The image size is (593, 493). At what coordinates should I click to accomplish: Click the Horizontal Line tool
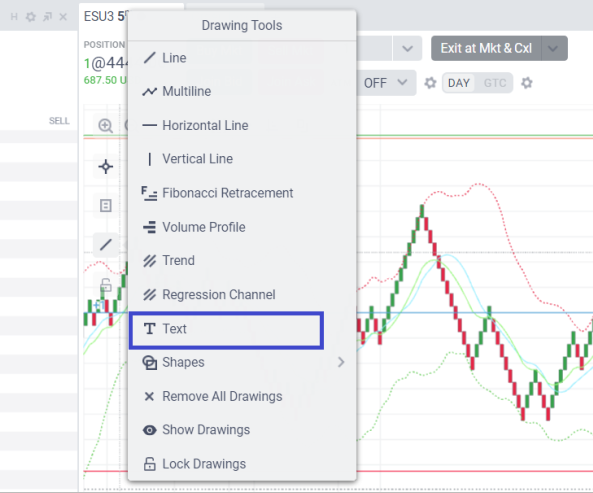[242, 125]
